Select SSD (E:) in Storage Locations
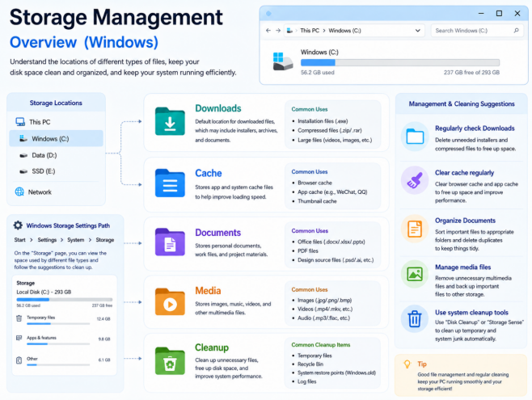The image size is (532, 400). point(56,171)
